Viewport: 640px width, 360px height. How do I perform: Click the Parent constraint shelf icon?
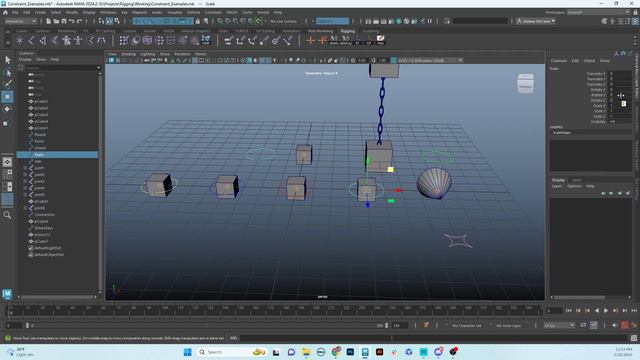pos(228,40)
